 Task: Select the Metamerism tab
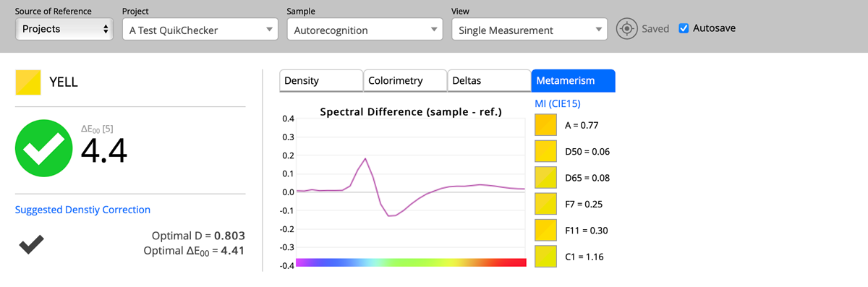tap(573, 80)
